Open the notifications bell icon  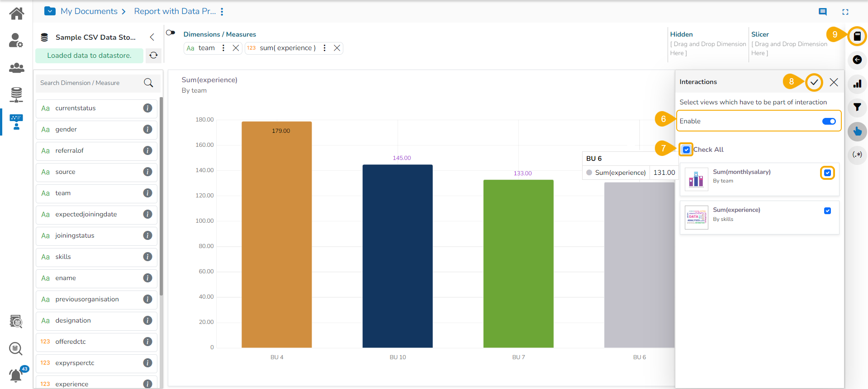point(16,375)
